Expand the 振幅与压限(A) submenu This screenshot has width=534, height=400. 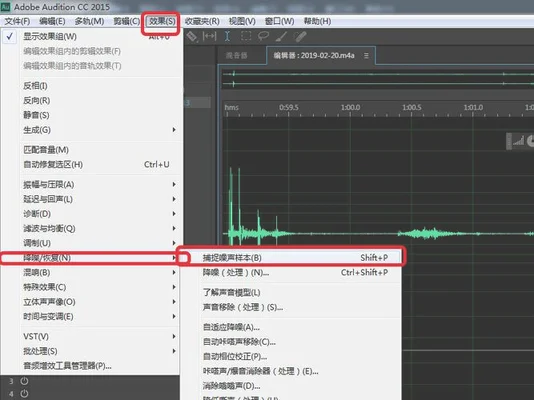(91, 185)
